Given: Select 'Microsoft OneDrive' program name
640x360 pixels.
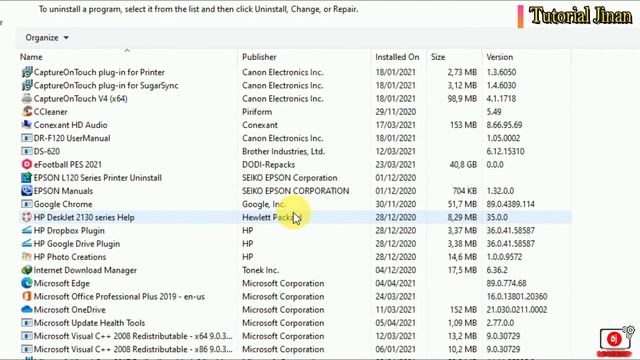Looking at the screenshot, I should tap(70, 310).
